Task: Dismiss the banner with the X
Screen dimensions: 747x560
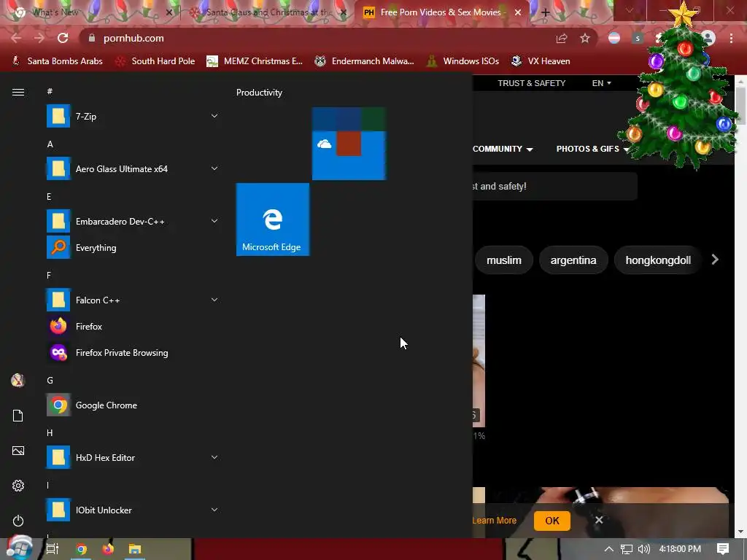Action: coord(599,520)
